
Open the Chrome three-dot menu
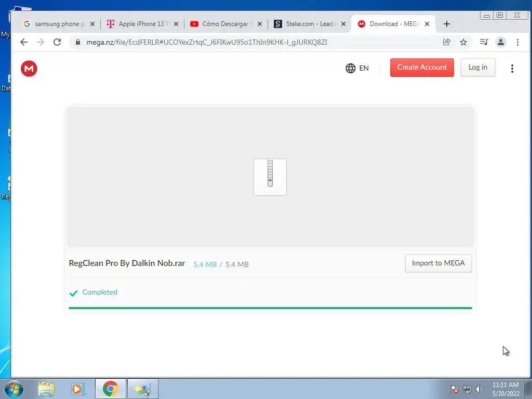tap(517, 42)
